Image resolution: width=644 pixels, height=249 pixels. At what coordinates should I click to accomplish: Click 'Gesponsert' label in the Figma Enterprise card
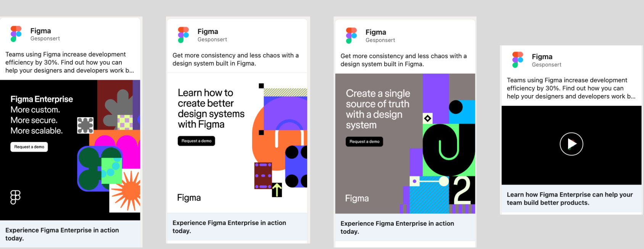[45, 39]
